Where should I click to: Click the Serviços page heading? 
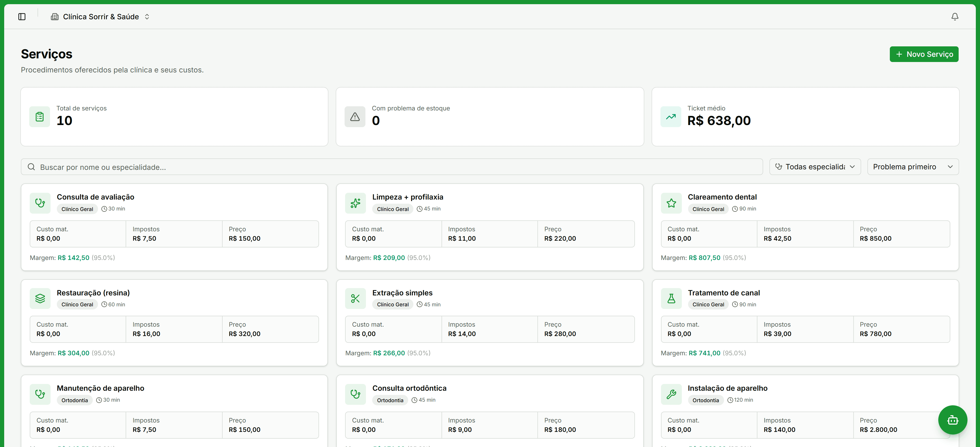coord(46,54)
